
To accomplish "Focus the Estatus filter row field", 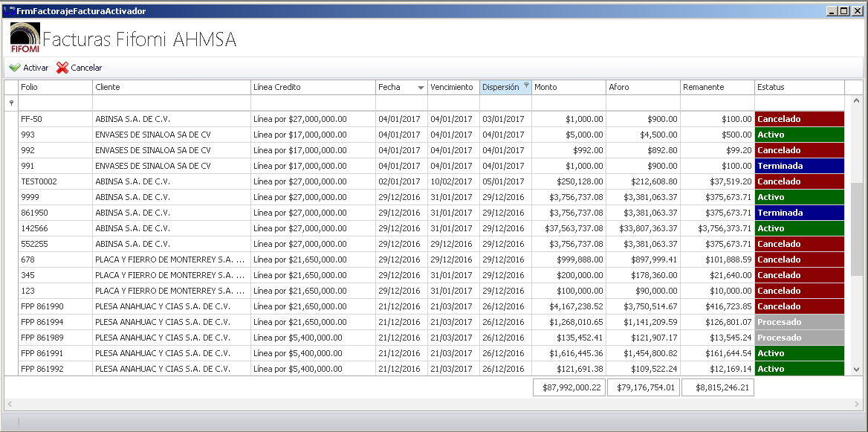I will pyautogui.click(x=800, y=103).
